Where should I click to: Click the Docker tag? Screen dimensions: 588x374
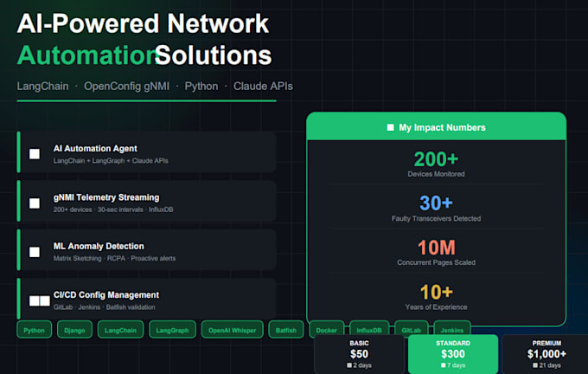pyautogui.click(x=326, y=330)
